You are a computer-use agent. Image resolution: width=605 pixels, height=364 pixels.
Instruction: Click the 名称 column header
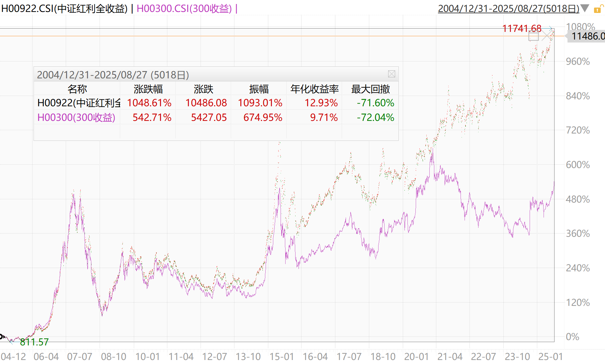(77, 89)
